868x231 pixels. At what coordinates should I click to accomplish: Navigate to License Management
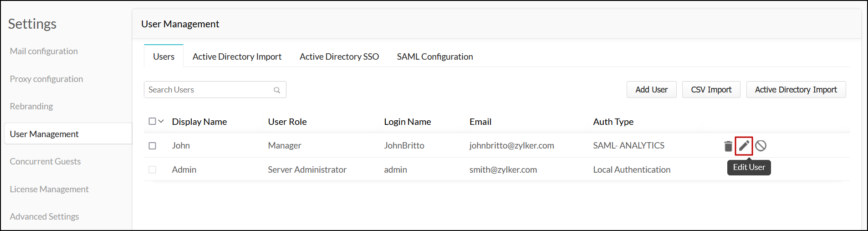pyautogui.click(x=49, y=189)
